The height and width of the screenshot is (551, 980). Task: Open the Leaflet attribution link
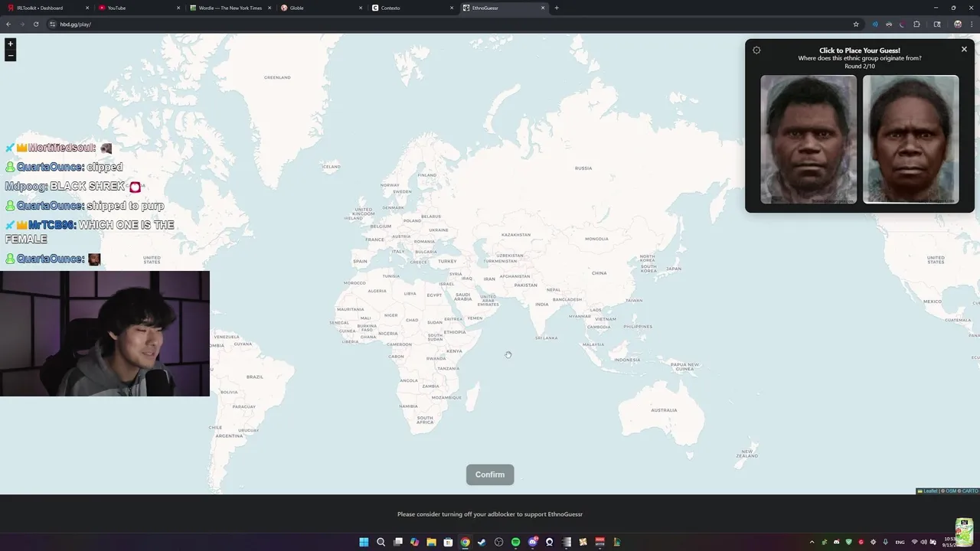pos(929,491)
